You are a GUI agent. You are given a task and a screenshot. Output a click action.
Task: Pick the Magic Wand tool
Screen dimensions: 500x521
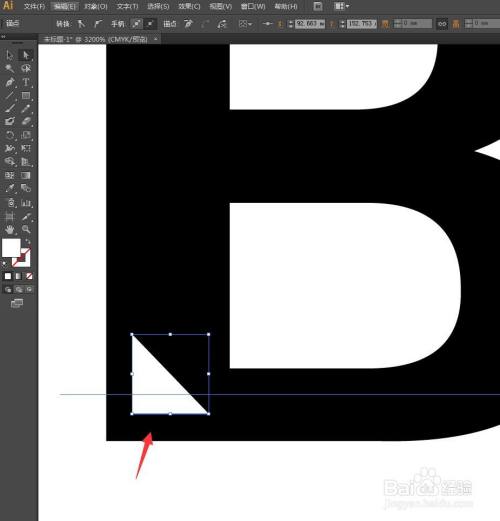click(x=10, y=69)
